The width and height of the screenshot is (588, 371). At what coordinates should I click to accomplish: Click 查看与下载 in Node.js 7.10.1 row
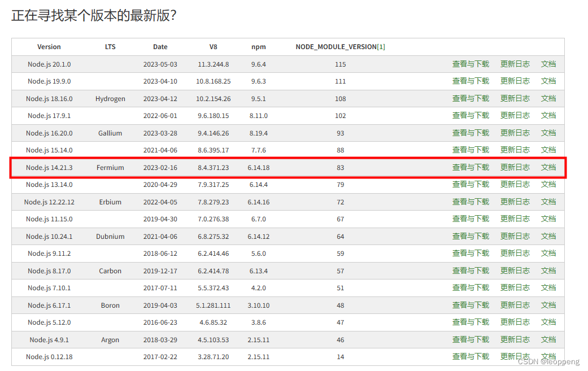tap(471, 288)
